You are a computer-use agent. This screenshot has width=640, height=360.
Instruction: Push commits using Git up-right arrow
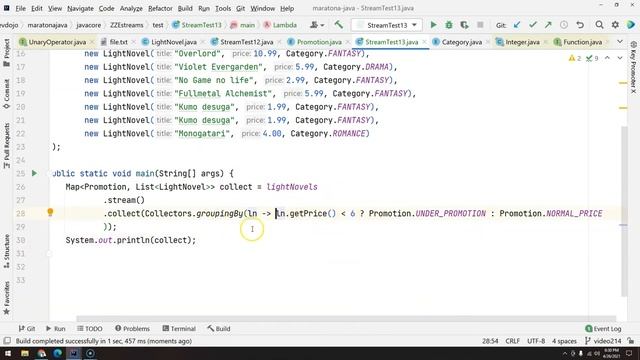coord(548,25)
